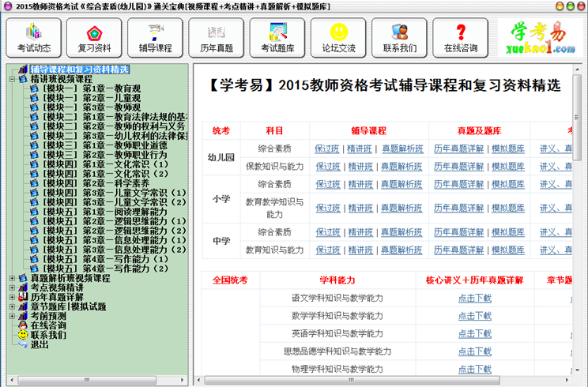
Task: Open the 考试题库 toolbar button
Action: click(277, 38)
